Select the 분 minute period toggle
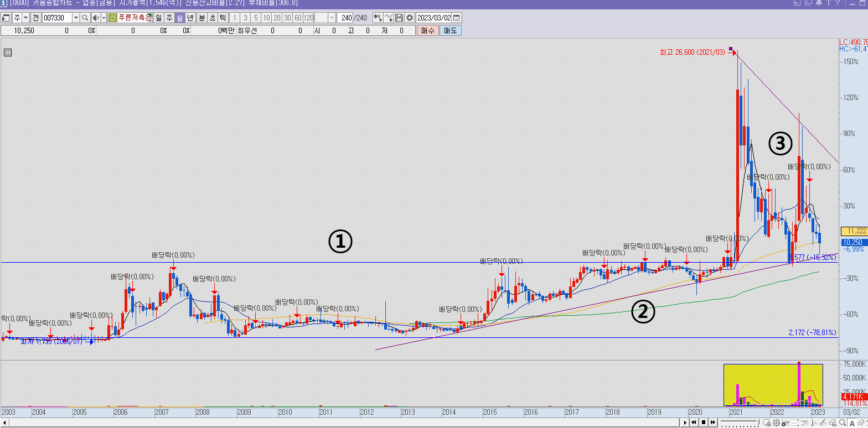Viewport: 868px width, 428px height. pos(202,18)
